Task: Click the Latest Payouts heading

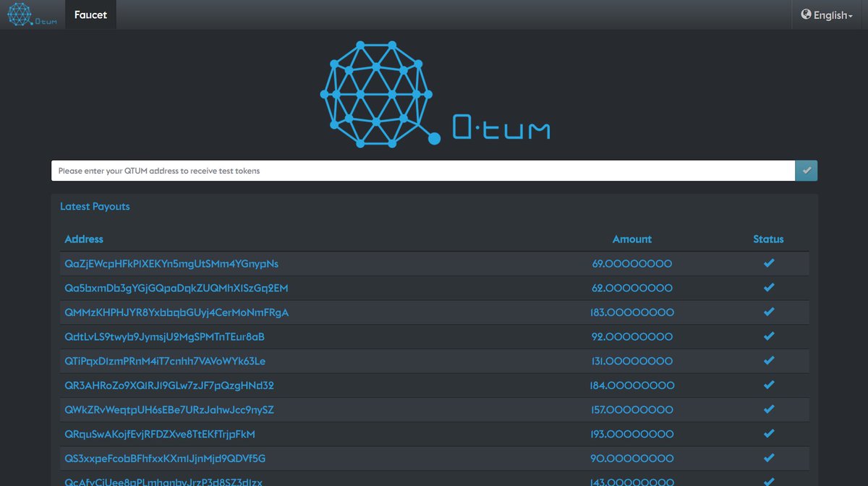Action: pyautogui.click(x=95, y=206)
